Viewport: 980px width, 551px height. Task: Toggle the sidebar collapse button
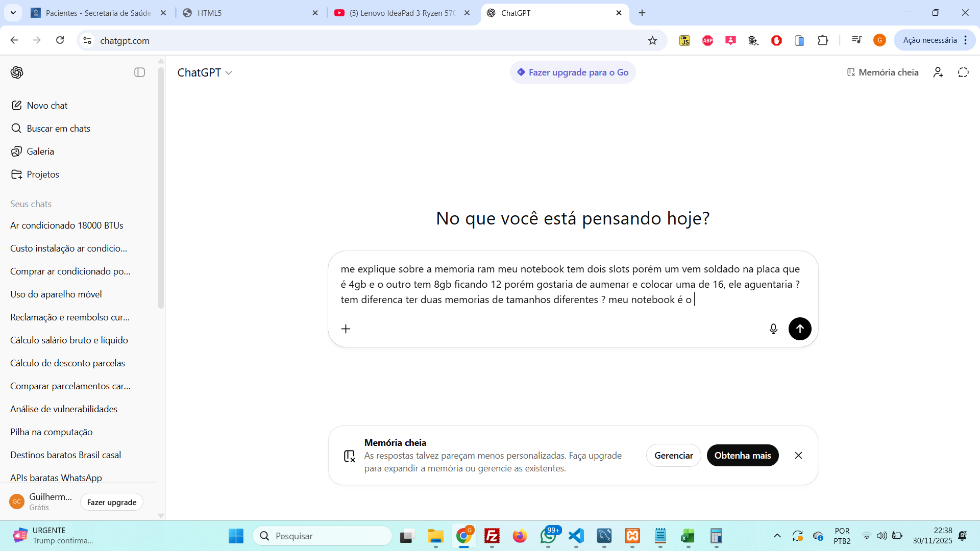click(139, 72)
